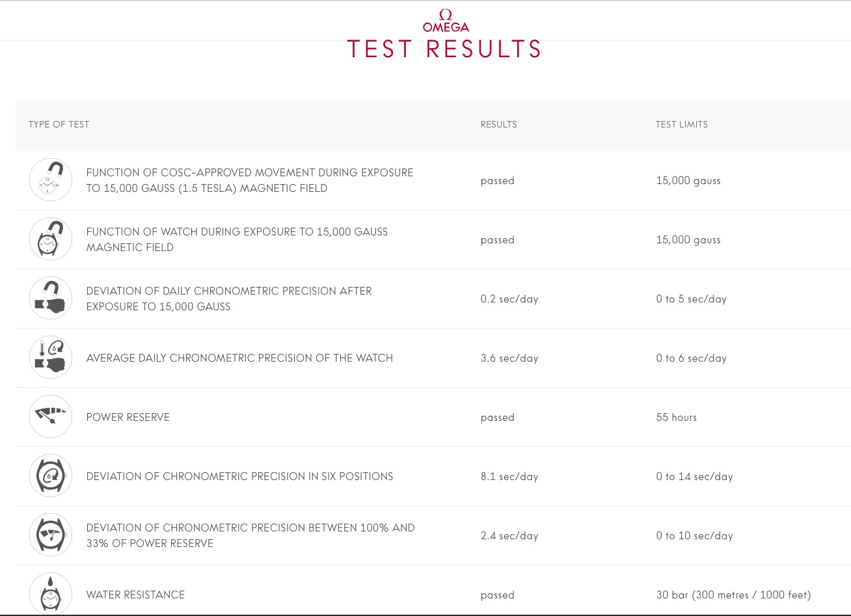Click the TYPE OF TEST column header
This screenshot has width=851, height=616.
(x=59, y=124)
